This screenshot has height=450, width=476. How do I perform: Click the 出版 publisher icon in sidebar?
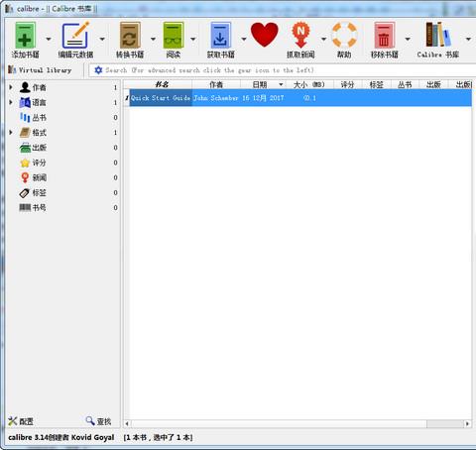tap(25, 148)
